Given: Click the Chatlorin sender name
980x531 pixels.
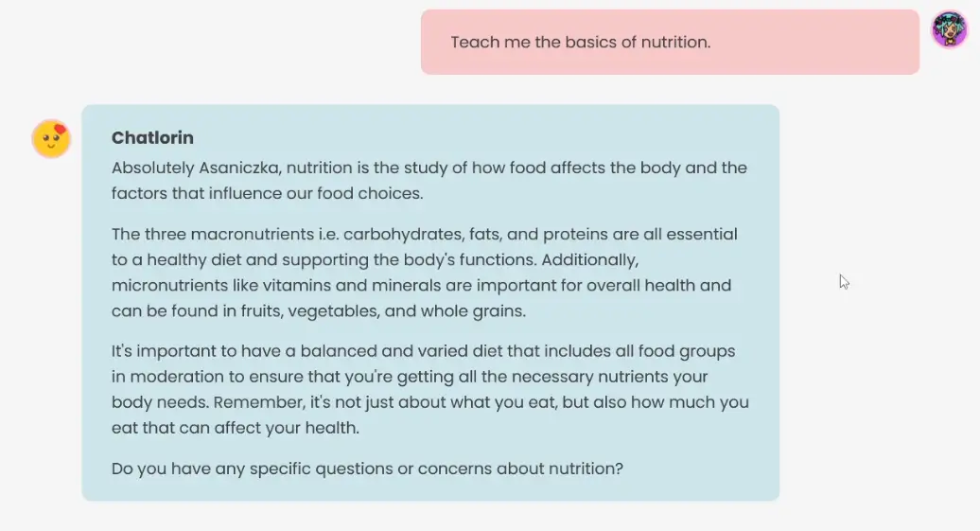Looking at the screenshot, I should (152, 137).
